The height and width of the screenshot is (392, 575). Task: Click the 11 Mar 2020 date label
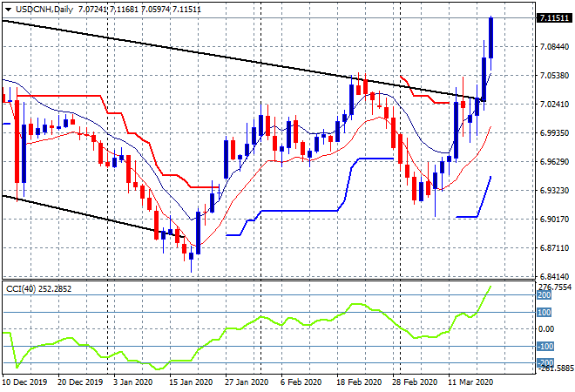[470, 382]
